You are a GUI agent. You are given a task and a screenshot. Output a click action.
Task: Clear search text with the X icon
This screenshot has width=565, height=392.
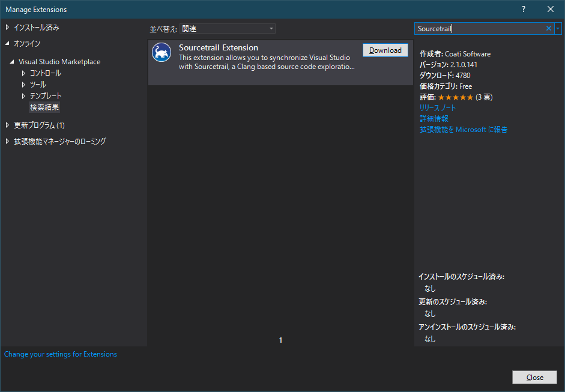pyautogui.click(x=548, y=28)
